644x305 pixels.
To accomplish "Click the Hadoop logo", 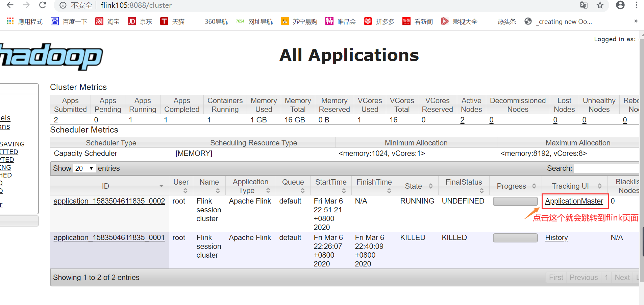I will coord(51,56).
